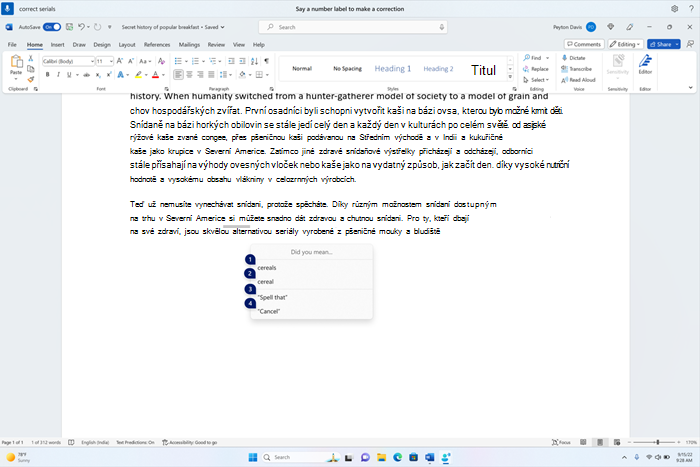Toggle Strikethrough formatting
The width and height of the screenshot is (700, 467).
pyautogui.click(x=87, y=75)
